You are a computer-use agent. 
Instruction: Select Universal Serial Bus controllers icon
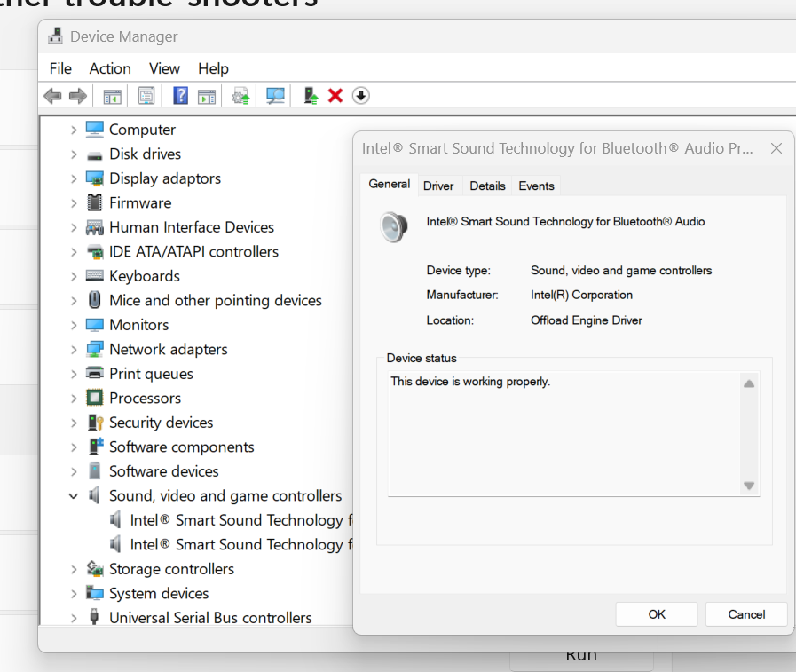pyautogui.click(x=94, y=617)
